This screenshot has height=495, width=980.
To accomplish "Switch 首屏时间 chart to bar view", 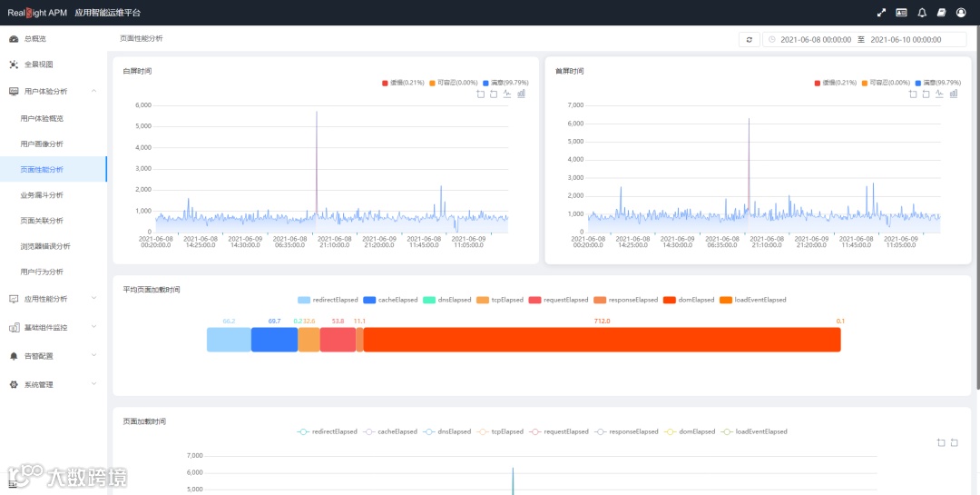I will point(954,94).
